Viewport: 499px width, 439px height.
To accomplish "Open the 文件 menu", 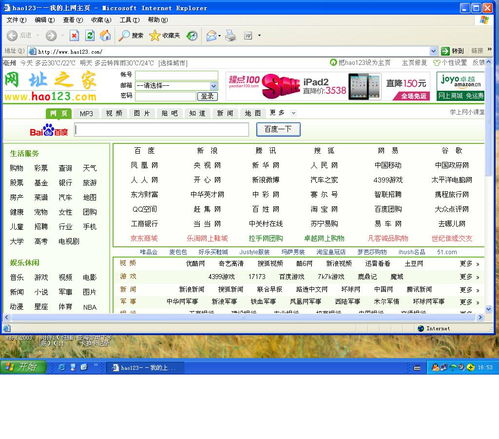I will tap(17, 20).
